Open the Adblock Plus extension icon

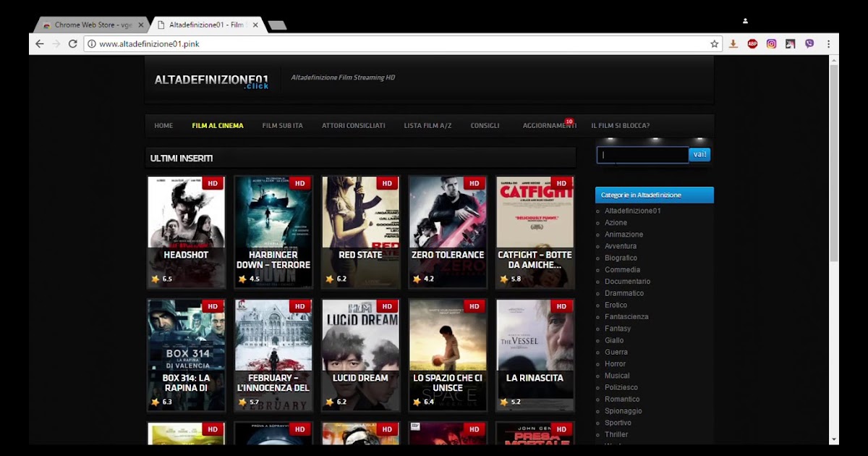point(752,44)
